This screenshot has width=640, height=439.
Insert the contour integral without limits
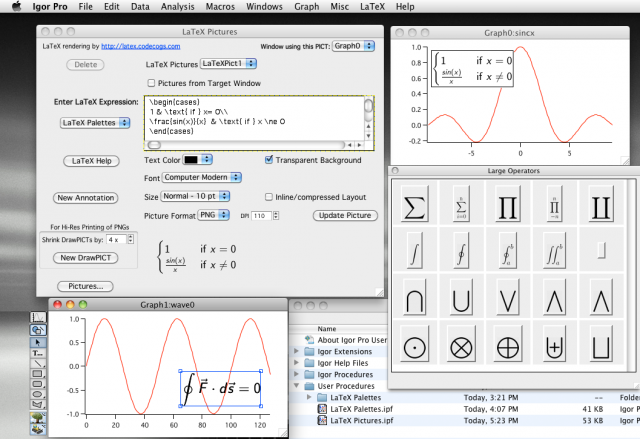[x=461, y=250]
